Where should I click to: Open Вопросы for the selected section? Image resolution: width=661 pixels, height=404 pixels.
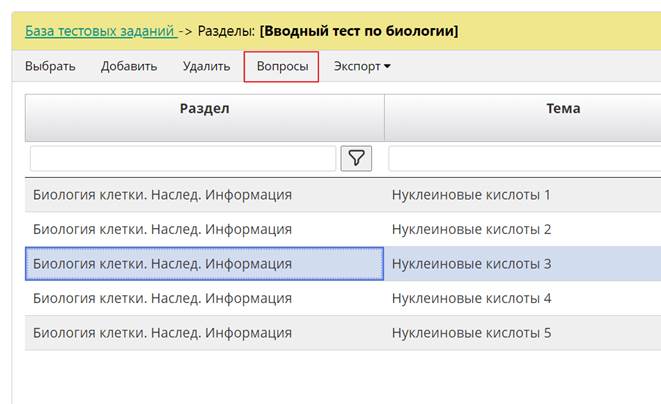tap(281, 67)
